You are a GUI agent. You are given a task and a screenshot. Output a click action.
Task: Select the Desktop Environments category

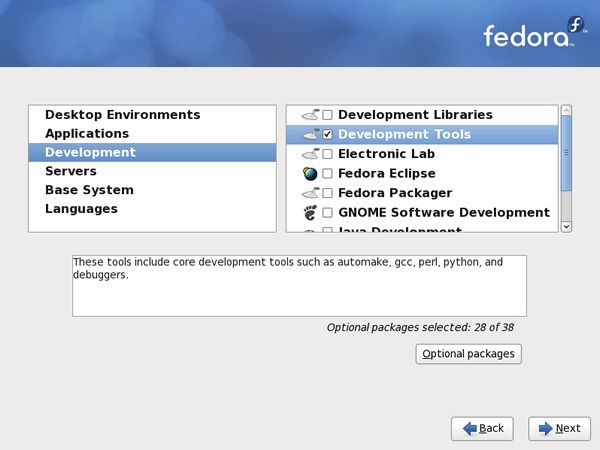(152, 115)
